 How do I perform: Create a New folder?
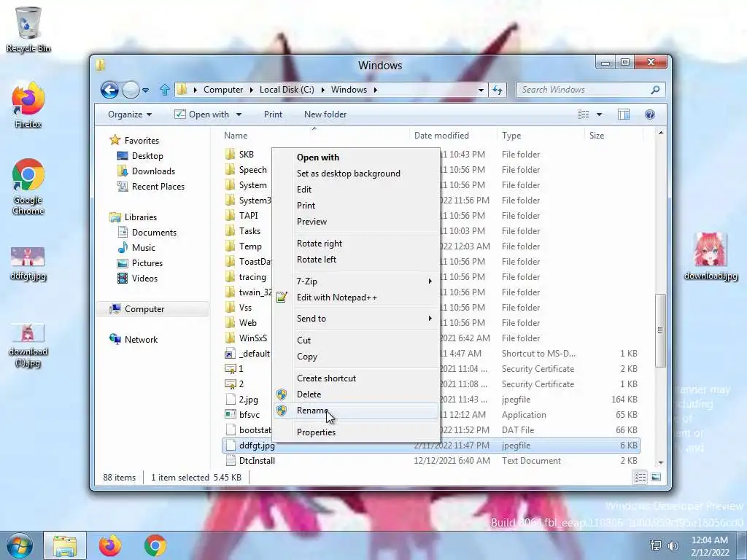click(325, 114)
